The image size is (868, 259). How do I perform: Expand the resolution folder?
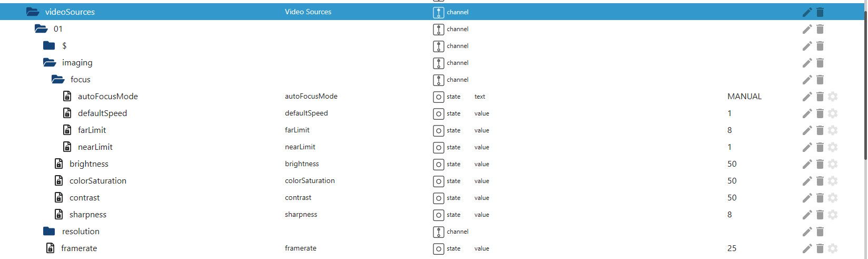pyautogui.click(x=49, y=232)
